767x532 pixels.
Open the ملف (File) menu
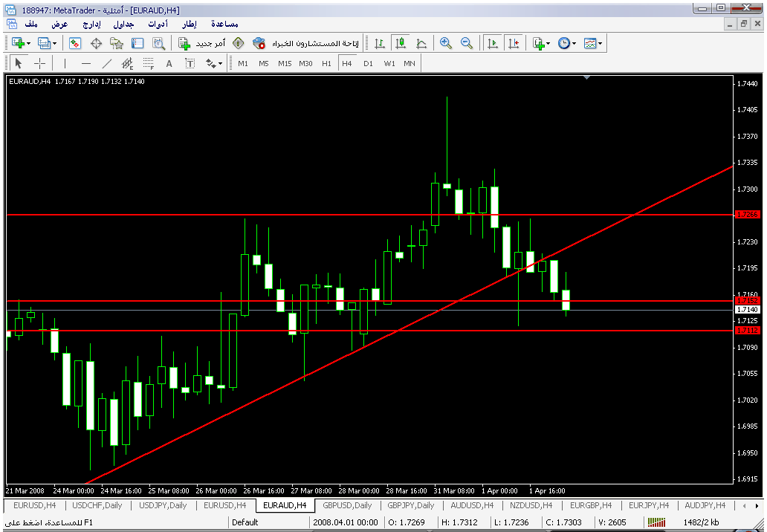[31, 24]
